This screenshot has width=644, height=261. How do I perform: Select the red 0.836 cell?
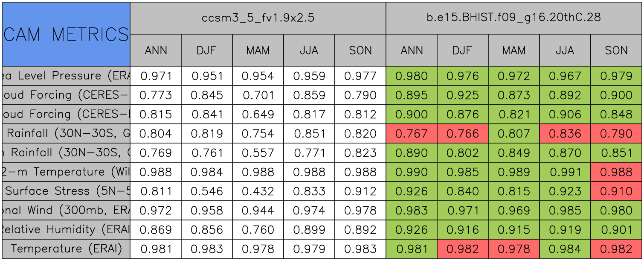(x=565, y=134)
